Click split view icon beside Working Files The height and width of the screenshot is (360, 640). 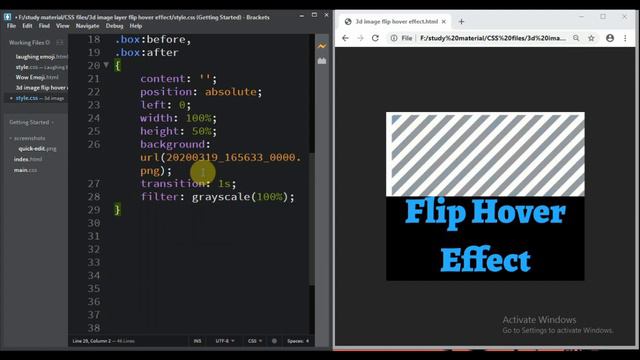tap(60, 42)
